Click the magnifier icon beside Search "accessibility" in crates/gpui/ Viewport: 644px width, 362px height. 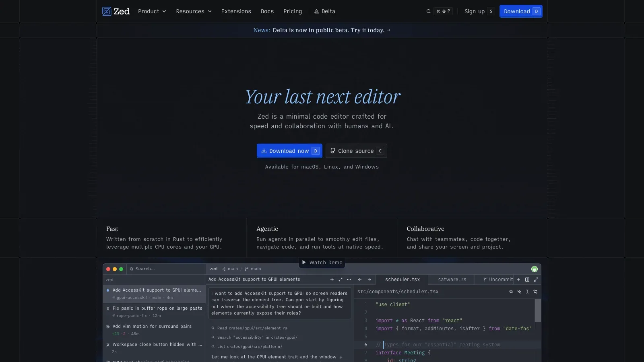213,337
